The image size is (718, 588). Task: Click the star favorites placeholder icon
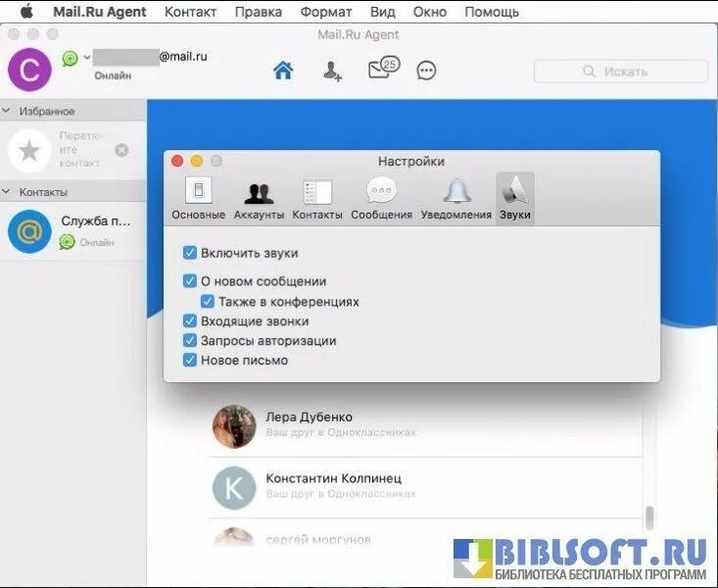tap(29, 150)
